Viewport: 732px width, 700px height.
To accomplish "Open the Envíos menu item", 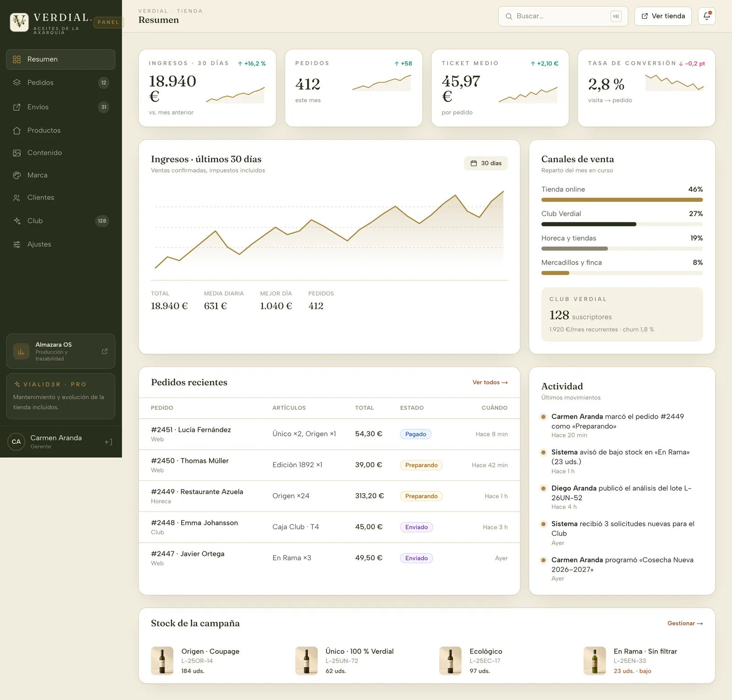I will (60, 107).
